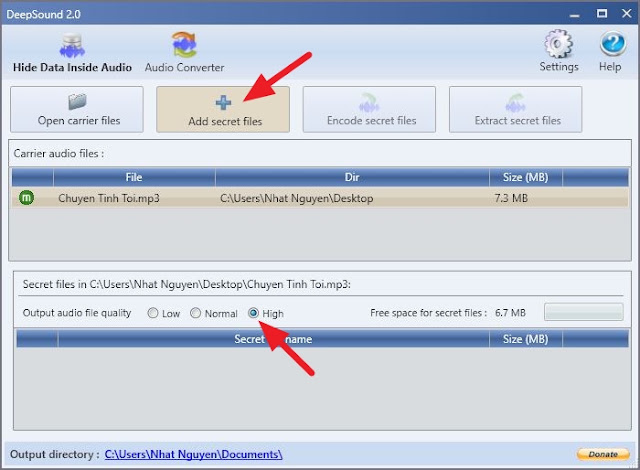Sort by the File column header

tap(134, 177)
